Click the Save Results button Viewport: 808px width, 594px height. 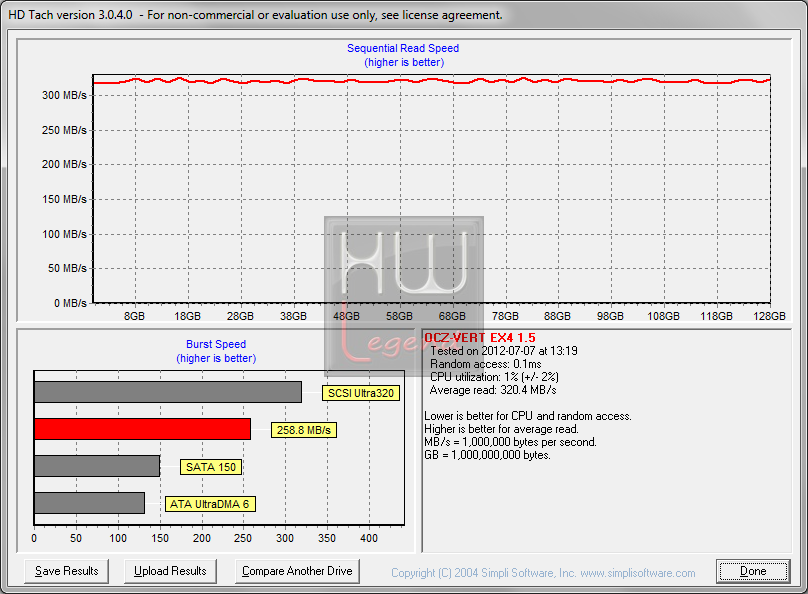coord(66,571)
